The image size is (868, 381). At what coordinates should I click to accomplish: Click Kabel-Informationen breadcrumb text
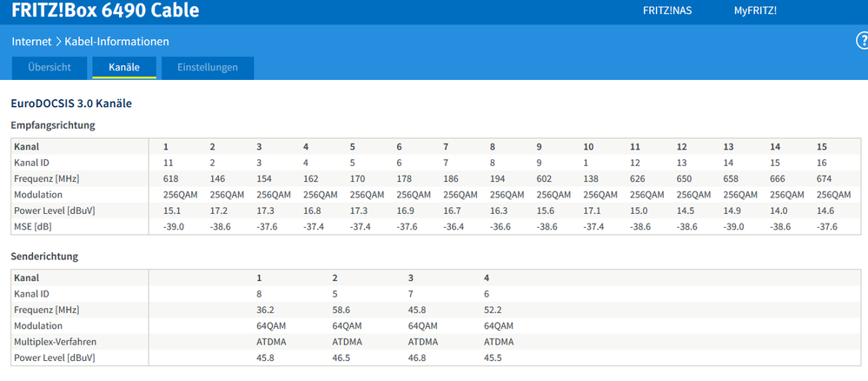[x=116, y=42]
